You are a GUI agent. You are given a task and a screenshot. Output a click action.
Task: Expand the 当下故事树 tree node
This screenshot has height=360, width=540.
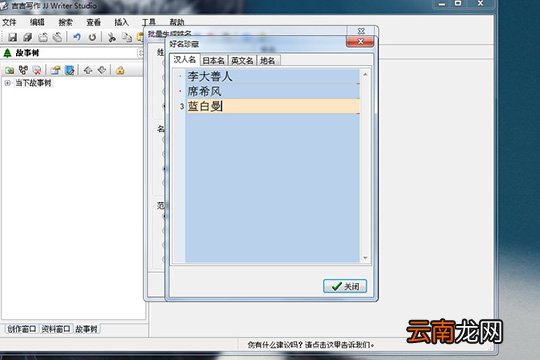coord(7,83)
